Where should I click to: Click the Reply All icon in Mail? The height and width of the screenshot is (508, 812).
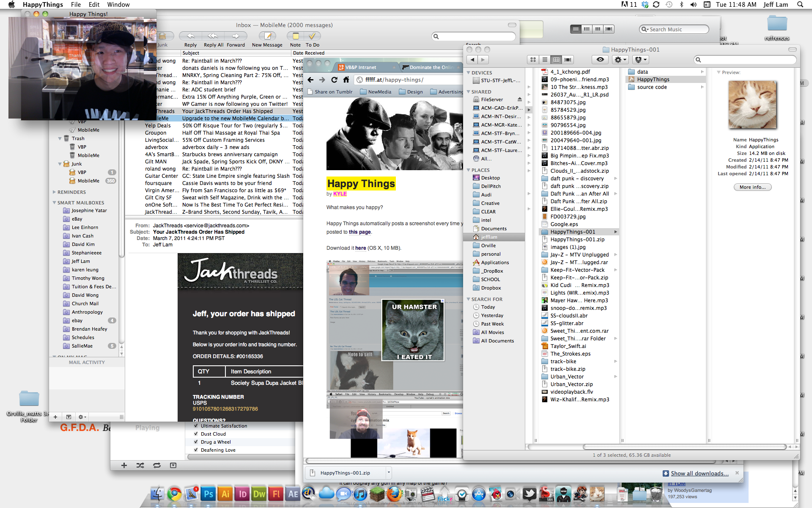click(213, 36)
